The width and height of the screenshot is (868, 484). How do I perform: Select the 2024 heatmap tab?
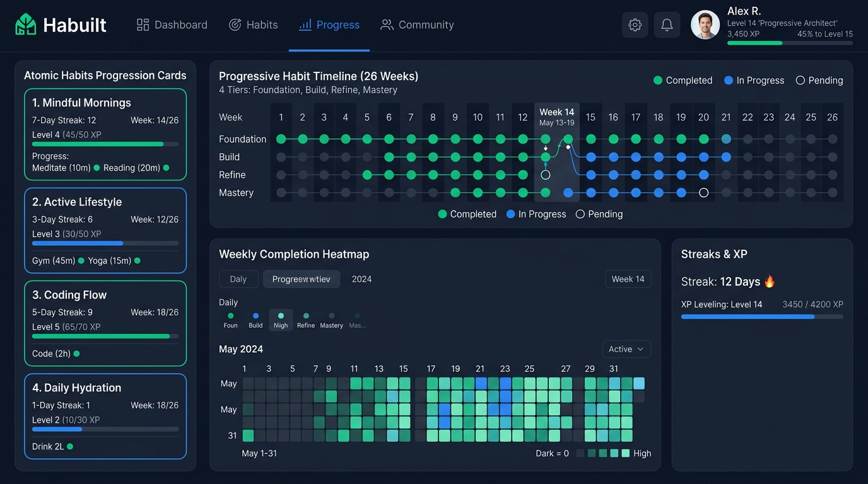pyautogui.click(x=361, y=279)
